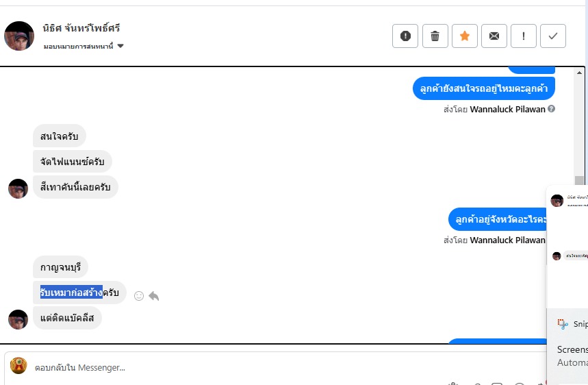Click the Snipping Tool notification icon
Viewport: 588px width, 385px height.
(x=563, y=324)
